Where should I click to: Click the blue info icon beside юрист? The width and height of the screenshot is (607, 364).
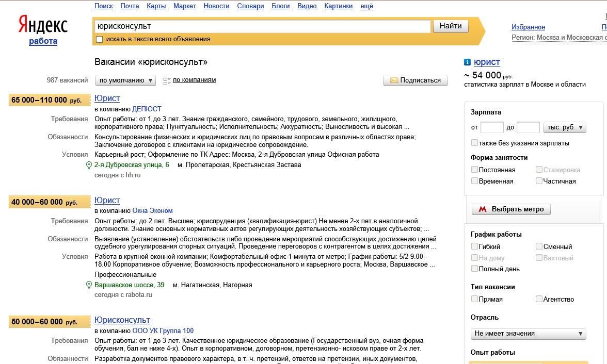coord(467,62)
